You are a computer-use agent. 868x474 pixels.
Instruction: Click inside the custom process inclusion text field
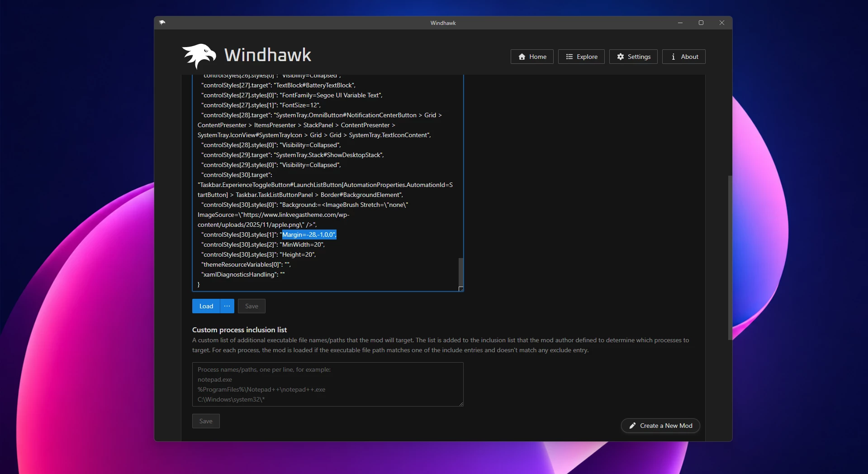(x=328, y=384)
